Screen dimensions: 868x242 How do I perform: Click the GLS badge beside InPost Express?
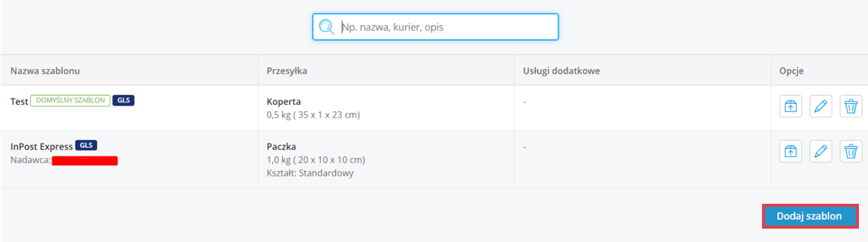click(x=86, y=146)
